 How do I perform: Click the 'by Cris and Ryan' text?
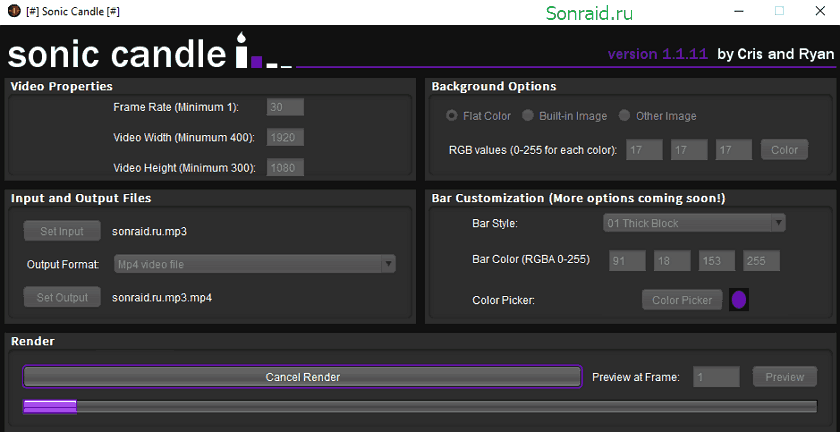(776, 54)
